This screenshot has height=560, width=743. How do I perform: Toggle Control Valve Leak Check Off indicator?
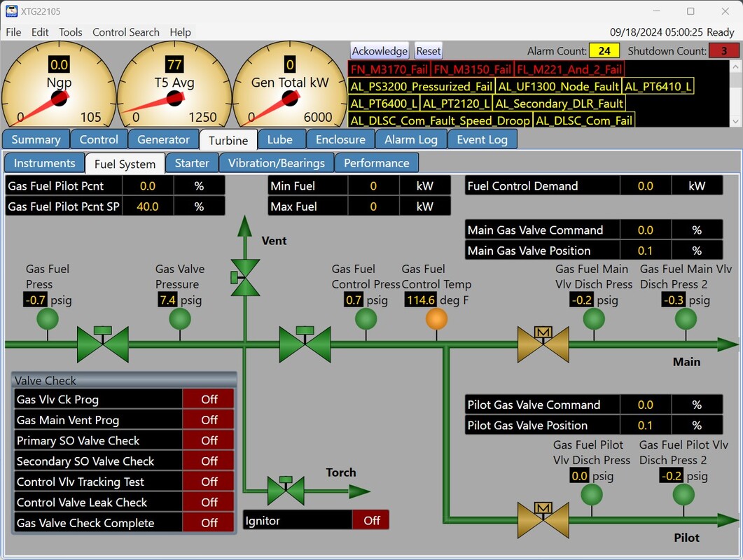[x=209, y=502]
